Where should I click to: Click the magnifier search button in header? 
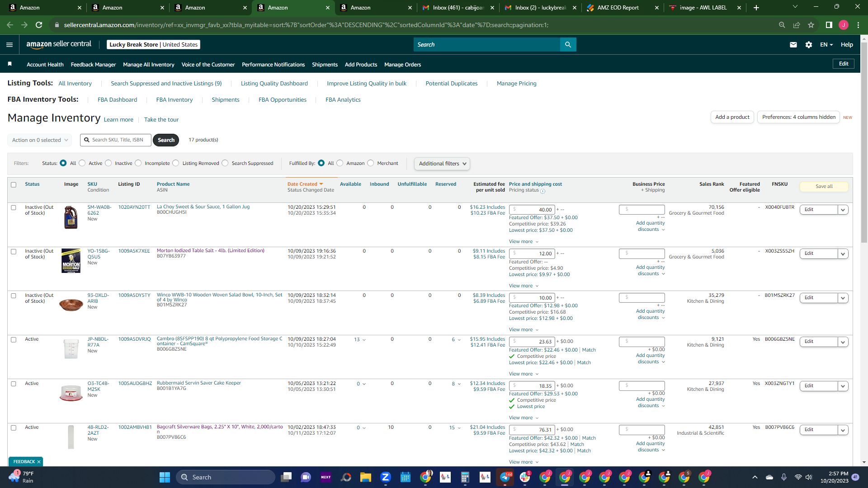click(x=568, y=45)
